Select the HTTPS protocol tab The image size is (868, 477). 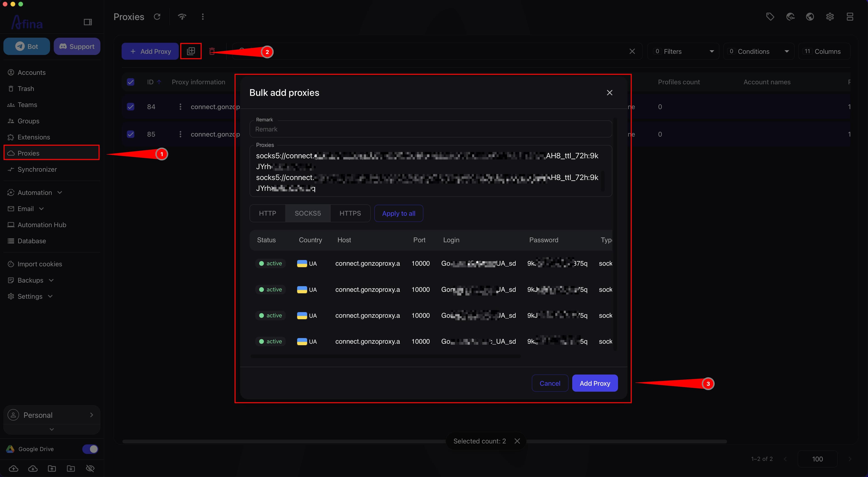[x=350, y=213]
